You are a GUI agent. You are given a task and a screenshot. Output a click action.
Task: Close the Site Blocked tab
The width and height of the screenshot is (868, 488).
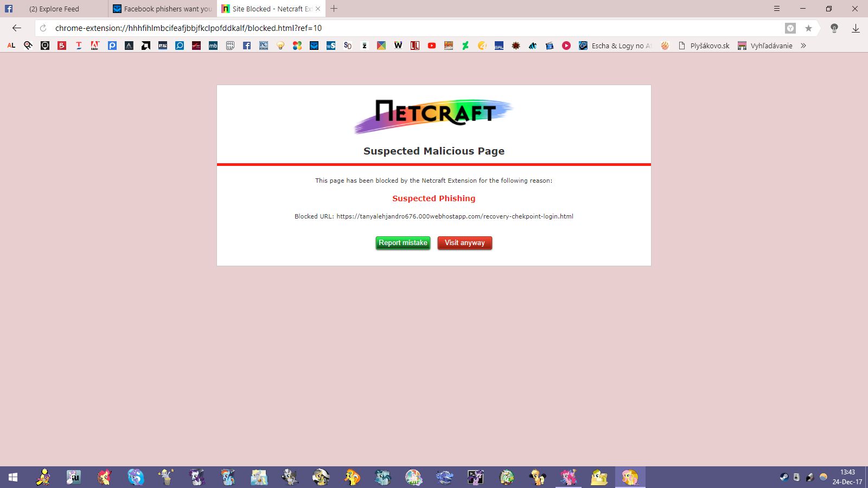pos(318,9)
